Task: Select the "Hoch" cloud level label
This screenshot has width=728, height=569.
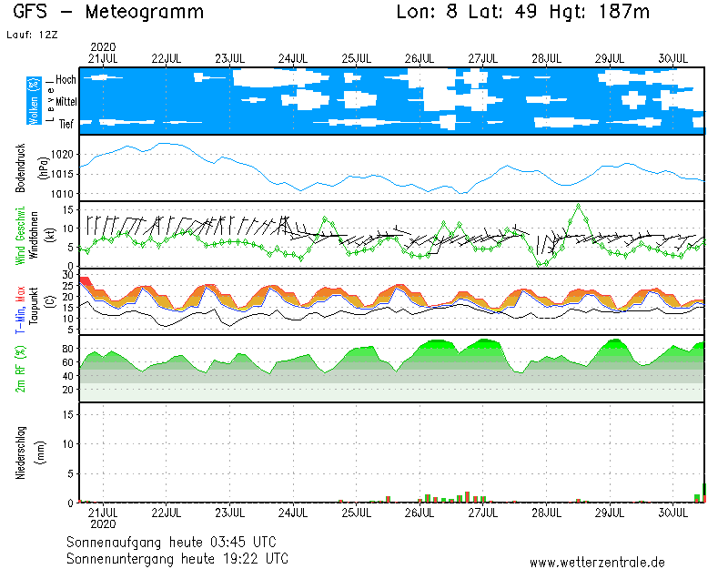Action: tap(66, 79)
